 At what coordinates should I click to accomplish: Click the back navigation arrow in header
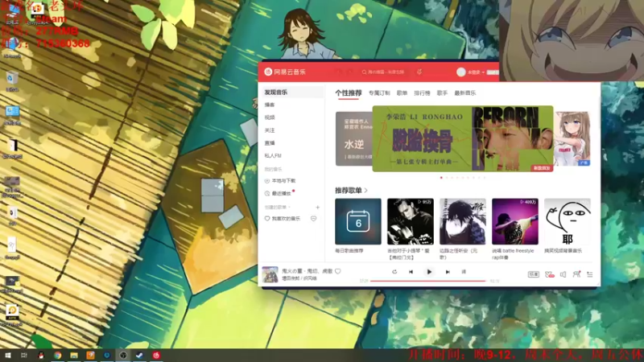pos(338,72)
